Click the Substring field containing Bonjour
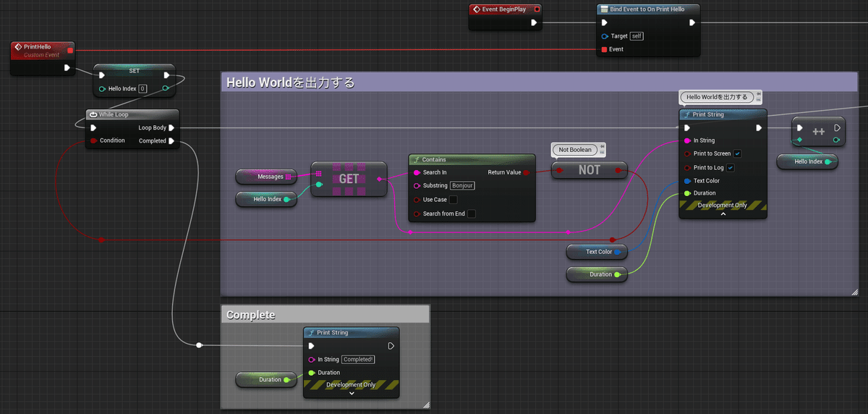This screenshot has height=414, width=868. (x=462, y=186)
